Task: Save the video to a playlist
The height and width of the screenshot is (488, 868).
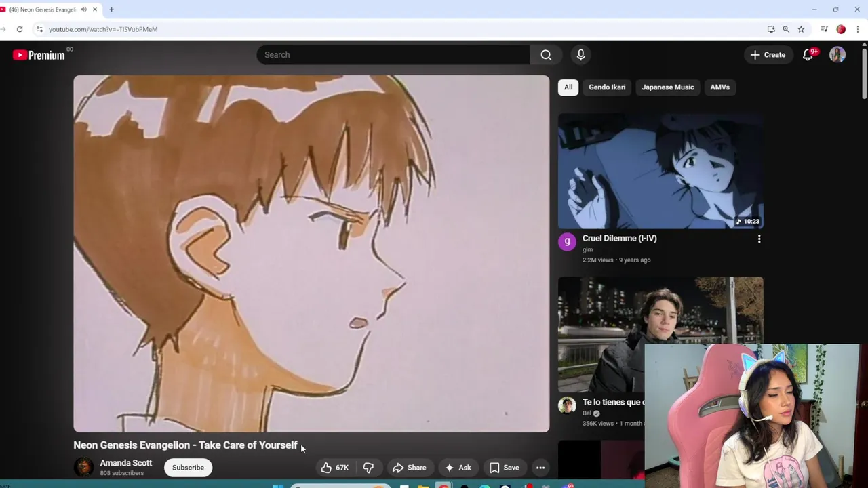Action: [x=505, y=468]
